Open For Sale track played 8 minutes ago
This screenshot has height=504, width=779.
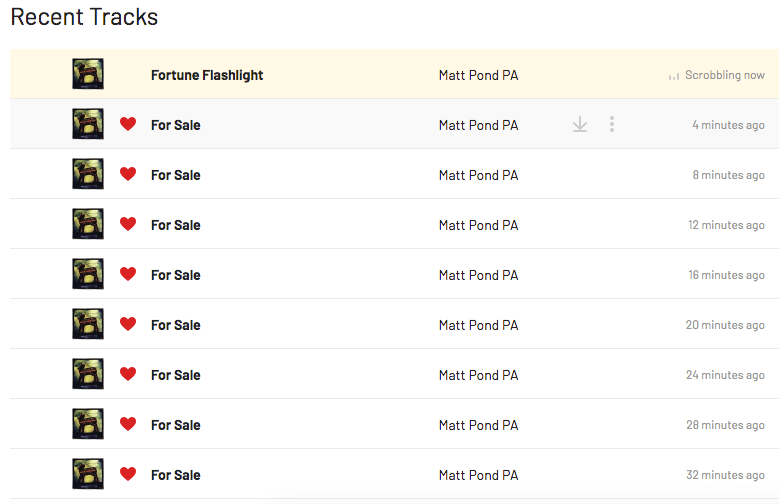click(x=176, y=175)
